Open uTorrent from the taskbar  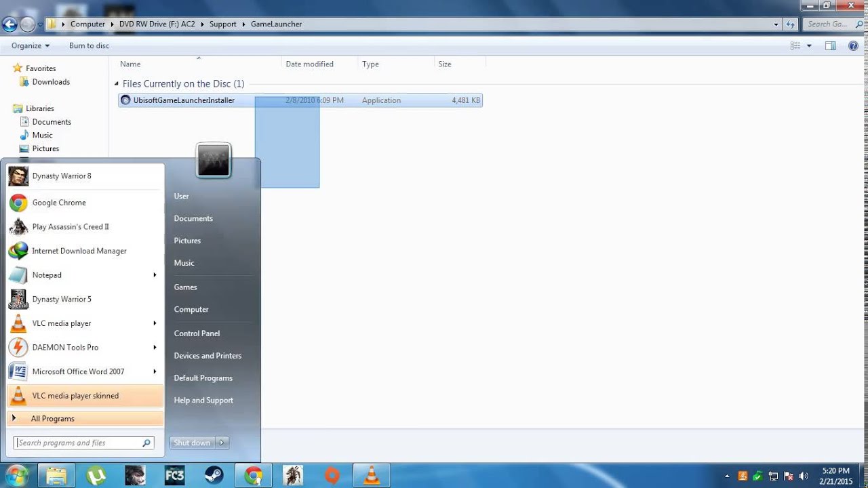coord(96,476)
